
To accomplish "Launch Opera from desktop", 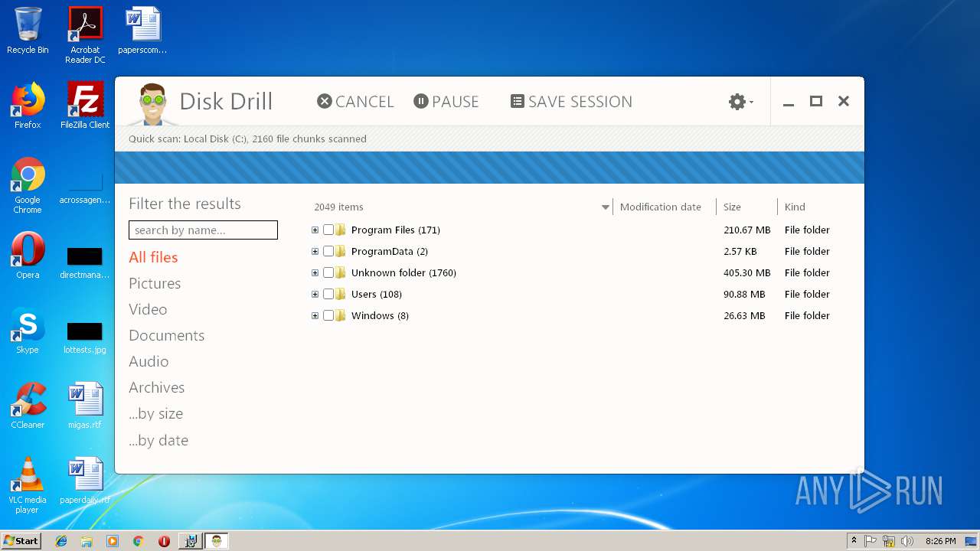I will click(x=28, y=256).
